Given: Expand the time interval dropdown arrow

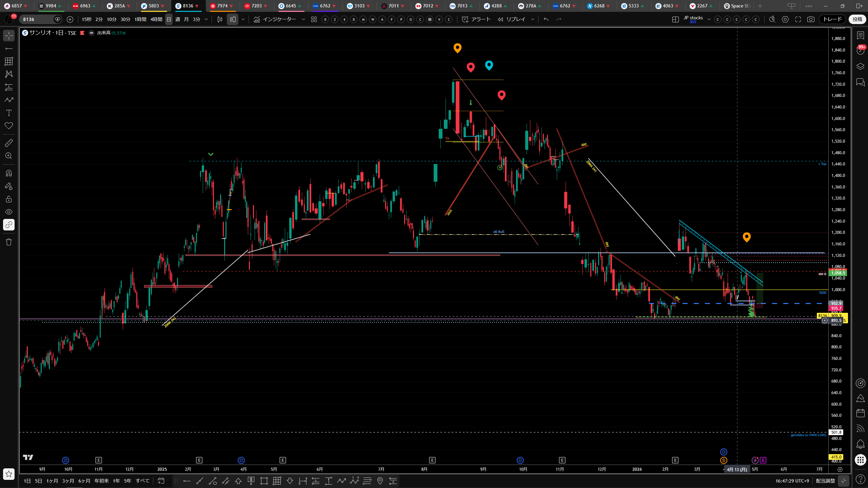Looking at the screenshot, I should (x=206, y=19).
